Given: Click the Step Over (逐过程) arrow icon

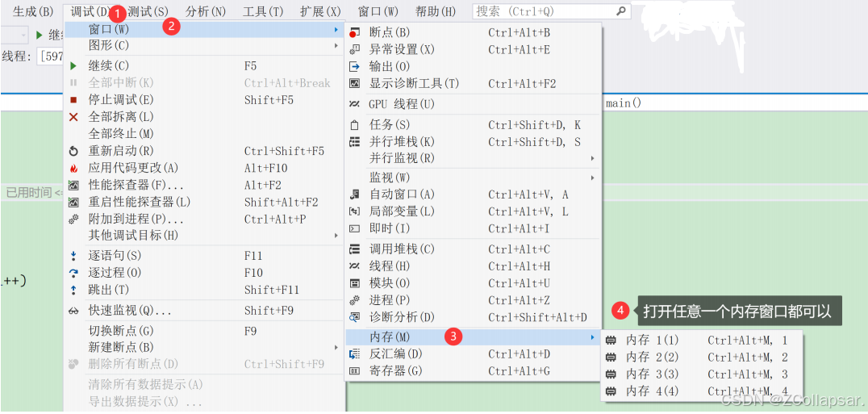Looking at the screenshot, I should tap(73, 273).
